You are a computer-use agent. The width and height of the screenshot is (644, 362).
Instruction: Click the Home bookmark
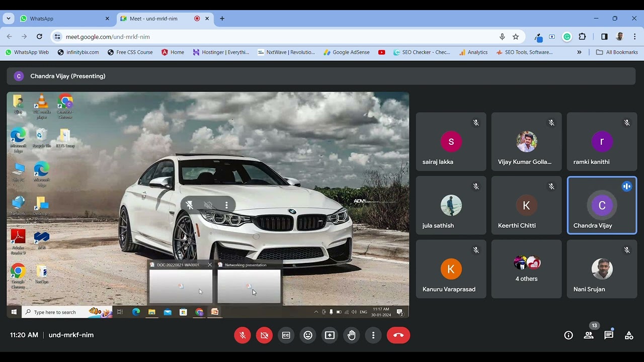(x=173, y=52)
